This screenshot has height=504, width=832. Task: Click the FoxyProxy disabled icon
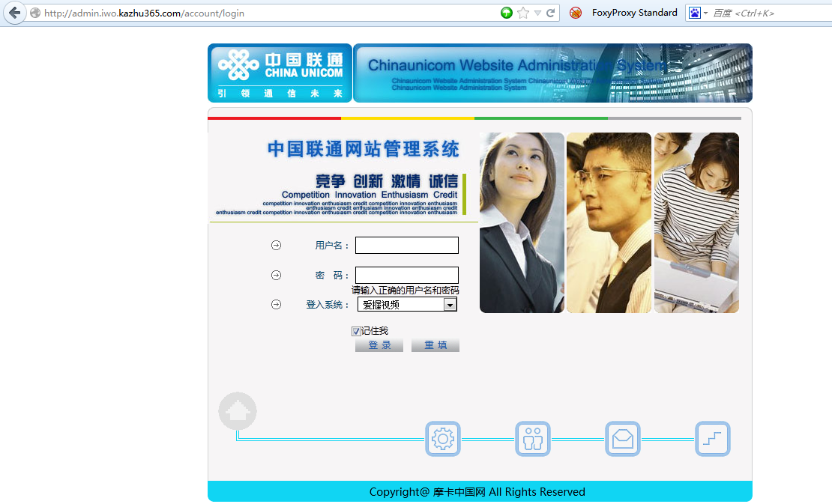pos(575,13)
